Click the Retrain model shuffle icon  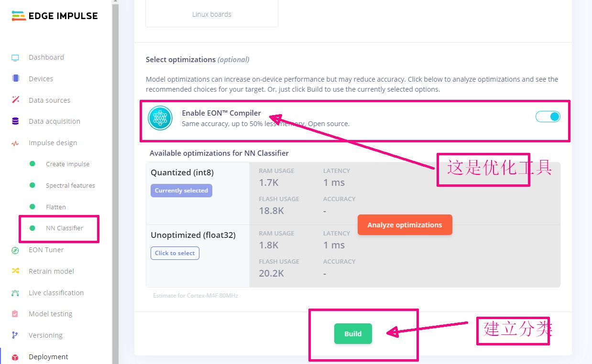(x=15, y=271)
